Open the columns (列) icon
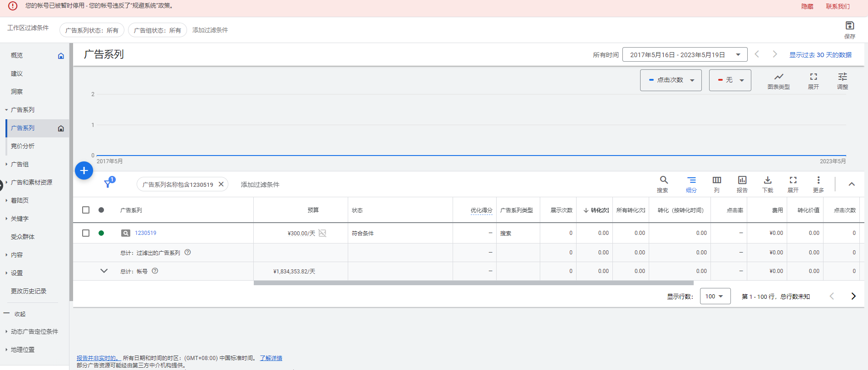 point(717,180)
